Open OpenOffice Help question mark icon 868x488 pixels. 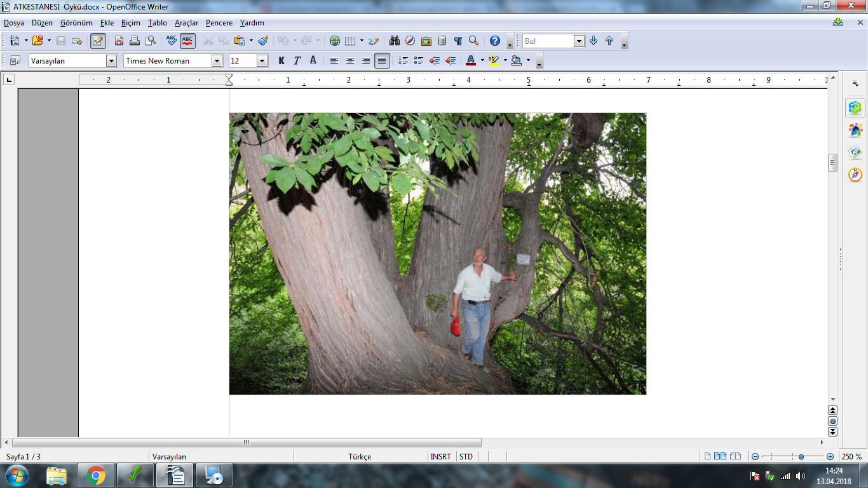[x=495, y=41]
